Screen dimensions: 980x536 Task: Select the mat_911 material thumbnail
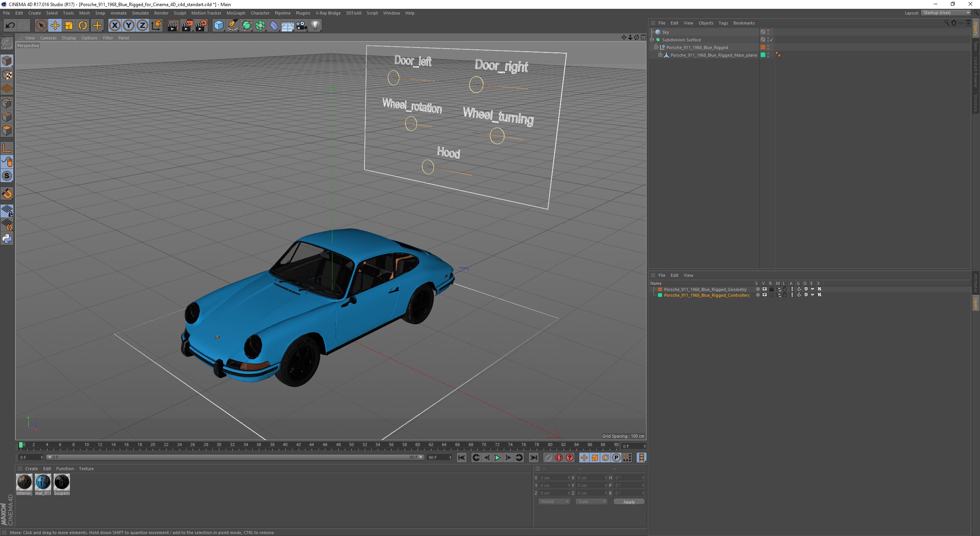(43, 482)
